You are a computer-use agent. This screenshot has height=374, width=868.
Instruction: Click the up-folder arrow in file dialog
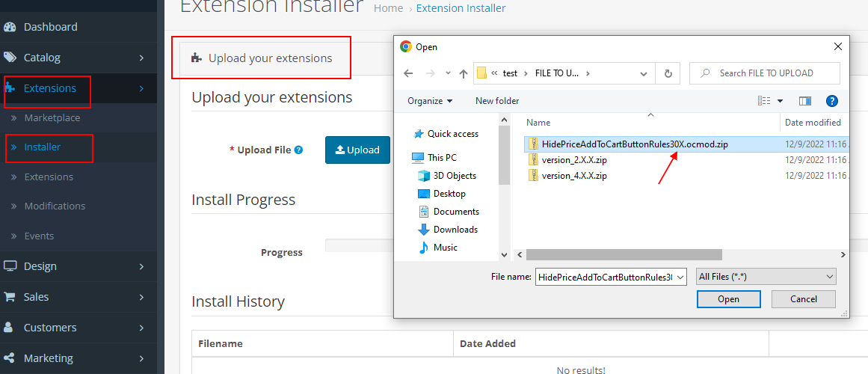[464, 73]
